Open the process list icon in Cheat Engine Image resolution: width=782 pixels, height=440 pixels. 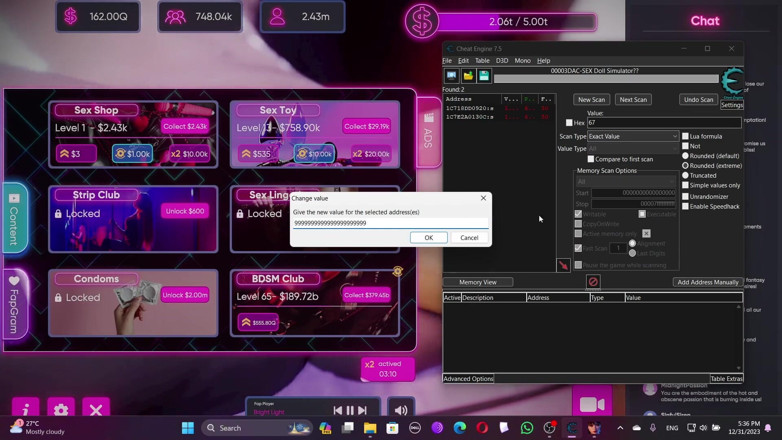click(x=451, y=76)
